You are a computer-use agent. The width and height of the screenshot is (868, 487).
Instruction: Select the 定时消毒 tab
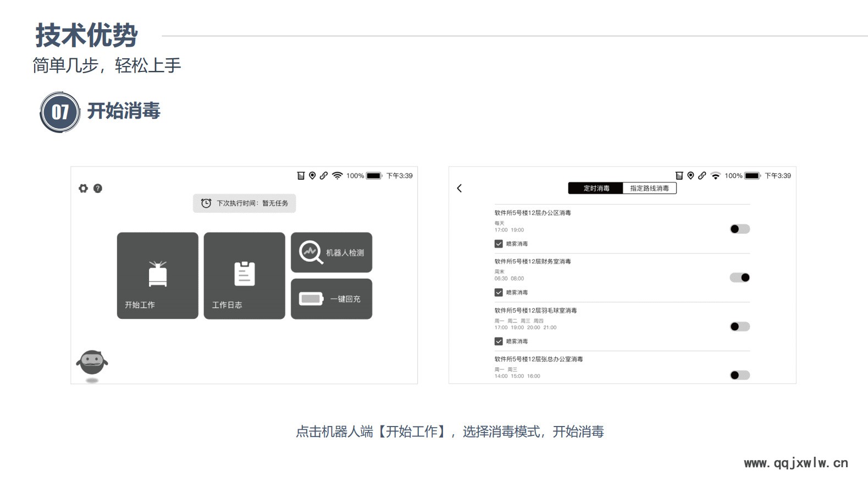tap(596, 189)
